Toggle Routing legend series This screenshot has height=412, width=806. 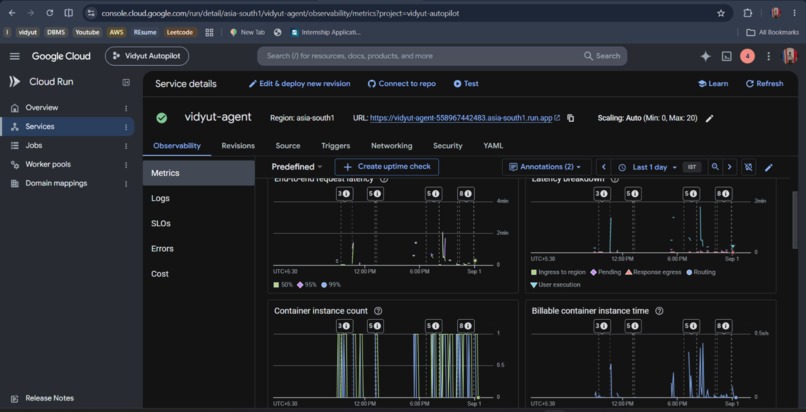(700, 272)
